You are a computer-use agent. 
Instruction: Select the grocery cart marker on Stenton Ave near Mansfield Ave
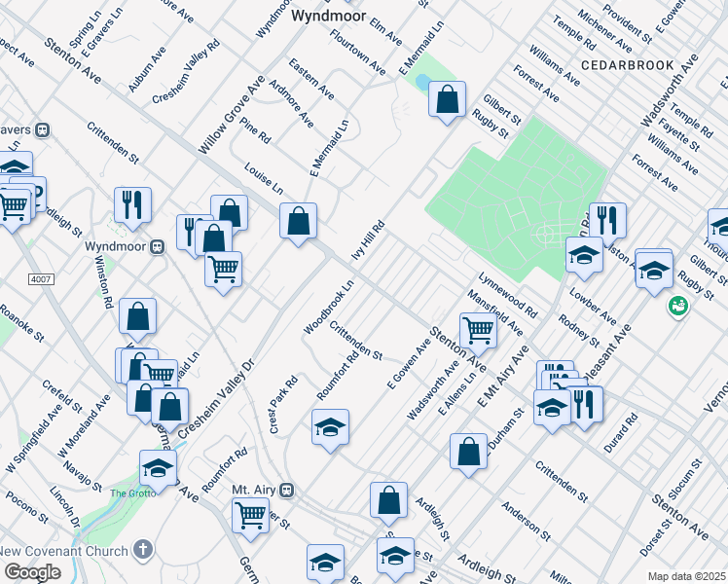478,333
